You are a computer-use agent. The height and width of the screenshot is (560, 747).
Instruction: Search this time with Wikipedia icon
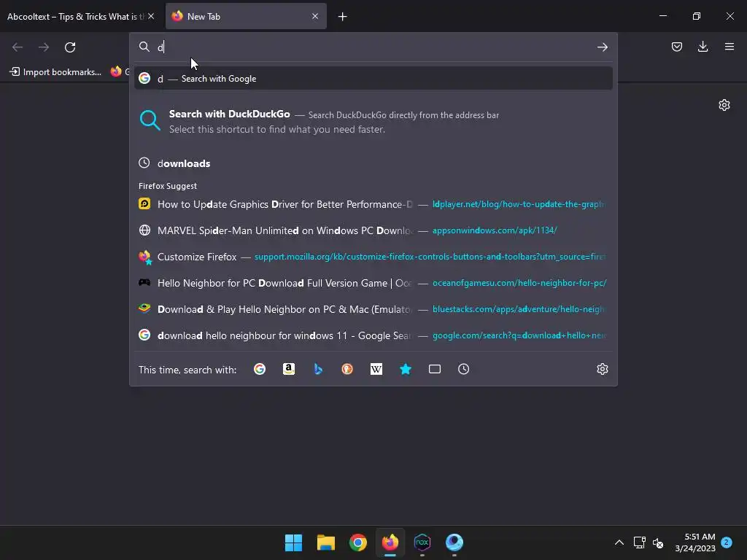click(x=376, y=369)
